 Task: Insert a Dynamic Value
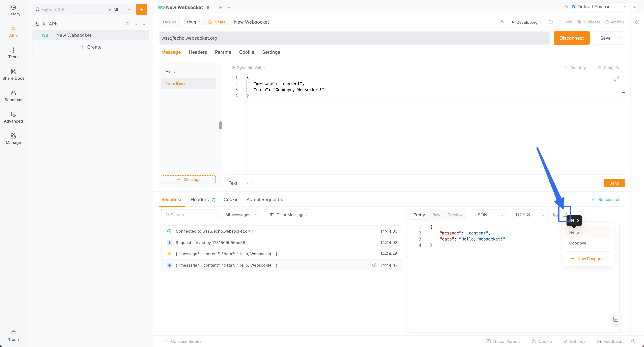[x=248, y=68]
